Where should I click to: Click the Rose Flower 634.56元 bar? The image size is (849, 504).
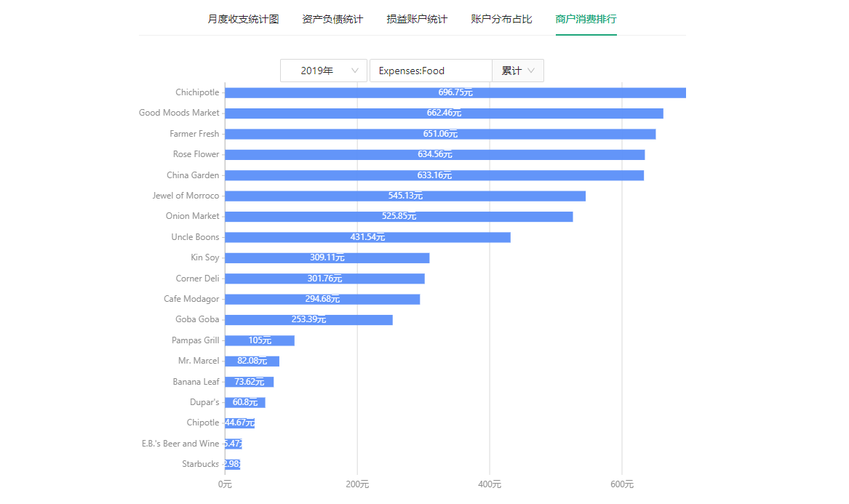[x=435, y=154]
